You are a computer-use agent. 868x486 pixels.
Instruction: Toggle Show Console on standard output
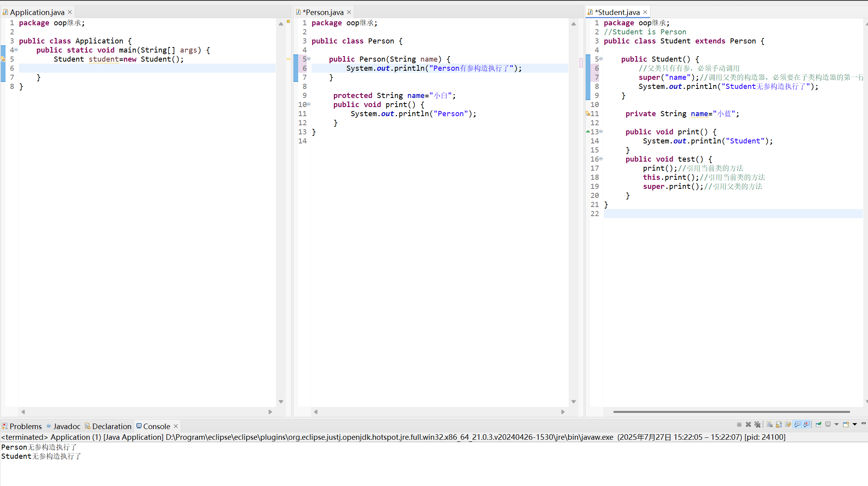pos(797,424)
